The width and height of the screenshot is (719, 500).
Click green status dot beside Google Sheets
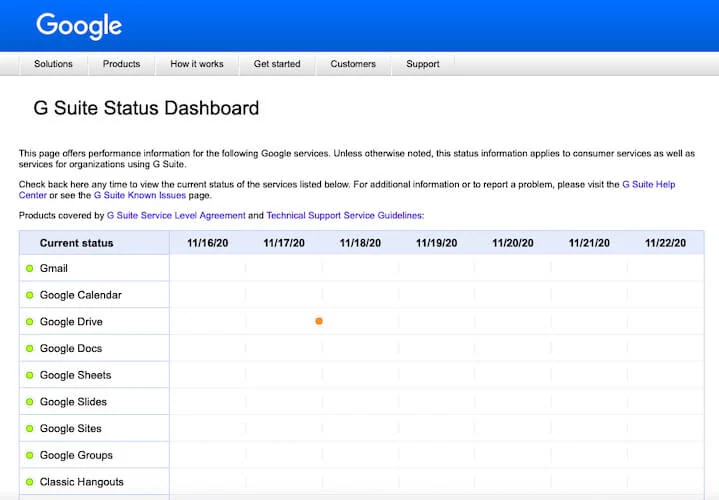tap(30, 375)
